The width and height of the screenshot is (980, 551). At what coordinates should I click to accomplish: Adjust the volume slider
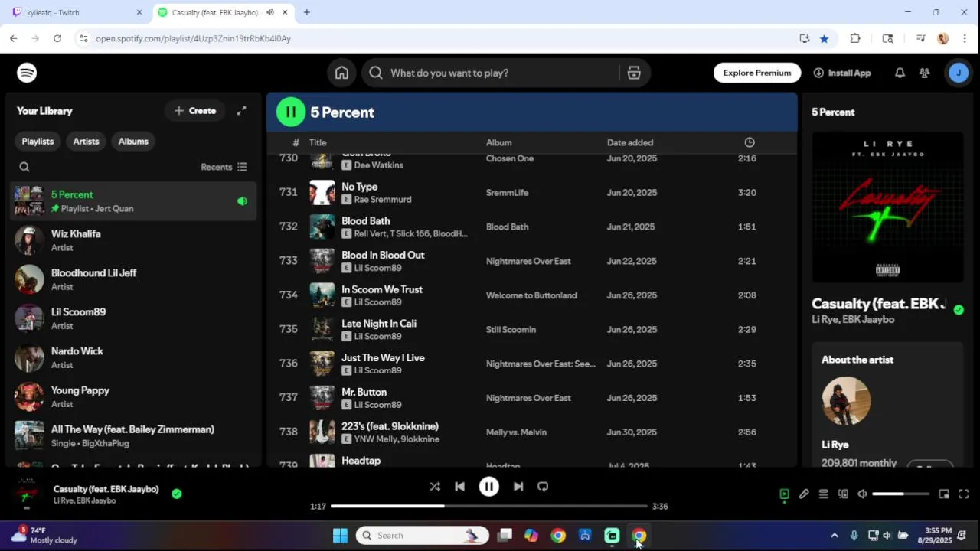900,494
